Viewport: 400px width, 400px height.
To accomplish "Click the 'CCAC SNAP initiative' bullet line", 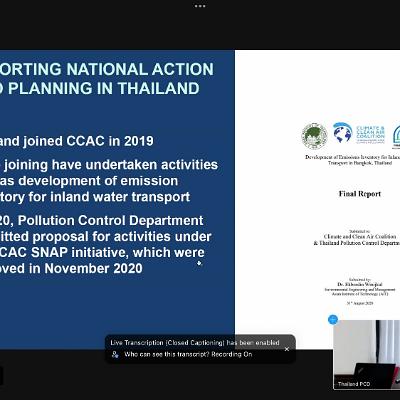I will tap(102, 252).
